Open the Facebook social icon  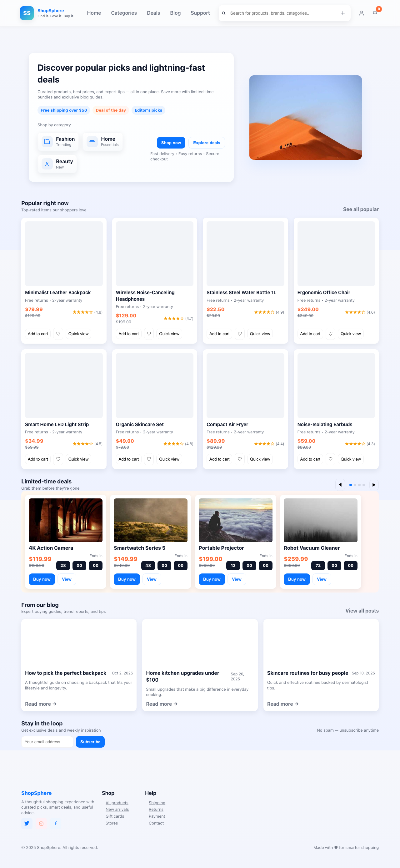(x=56, y=823)
